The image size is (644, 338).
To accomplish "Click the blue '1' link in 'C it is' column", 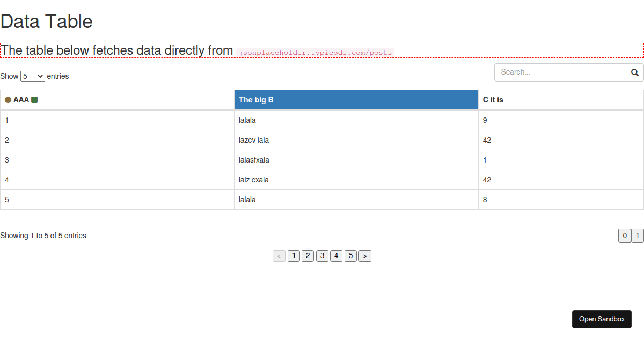I will 484,159.
